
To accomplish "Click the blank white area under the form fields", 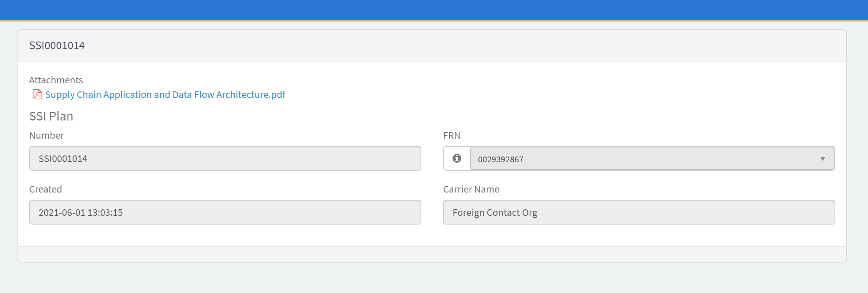I will coord(432,236).
